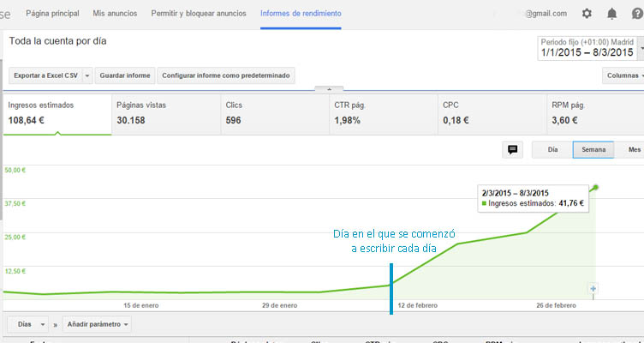Click the Guardar informe button
Screen dimensions: 644x343
pyautogui.click(x=125, y=75)
